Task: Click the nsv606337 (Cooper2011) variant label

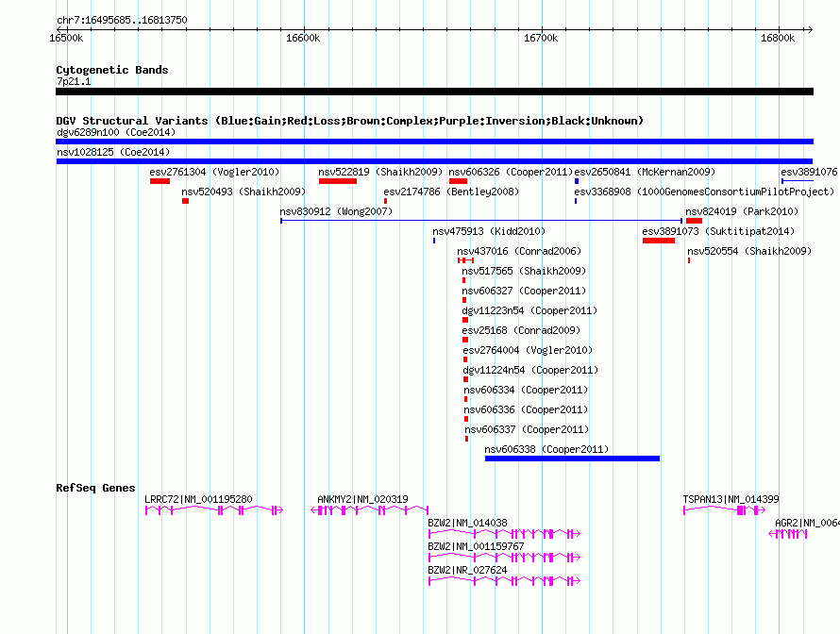Action: (527, 429)
